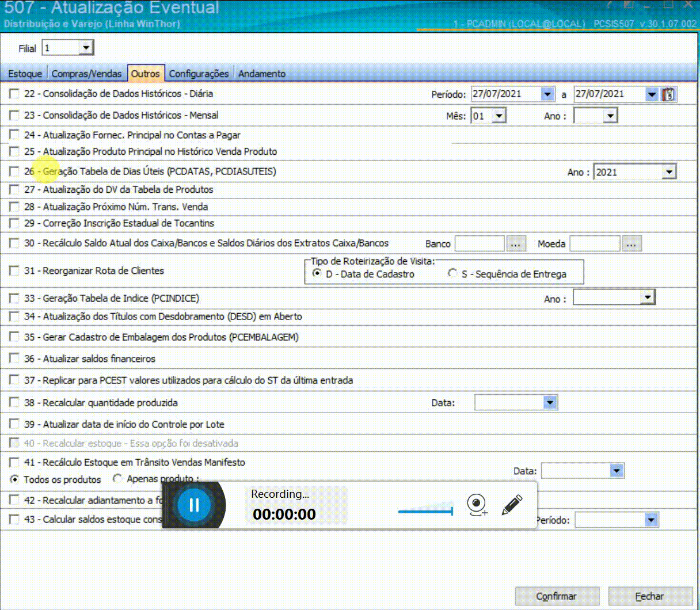Image resolution: width=700 pixels, height=610 pixels.
Task: Enable 36 Atualizar saldos financeiros
Action: tap(14, 359)
